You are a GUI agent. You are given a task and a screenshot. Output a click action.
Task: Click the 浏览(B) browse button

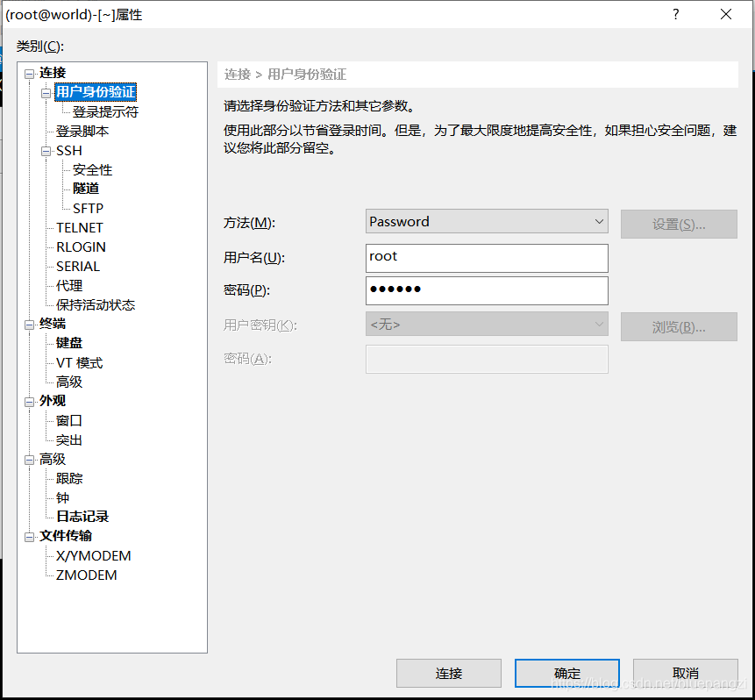pyautogui.click(x=680, y=326)
